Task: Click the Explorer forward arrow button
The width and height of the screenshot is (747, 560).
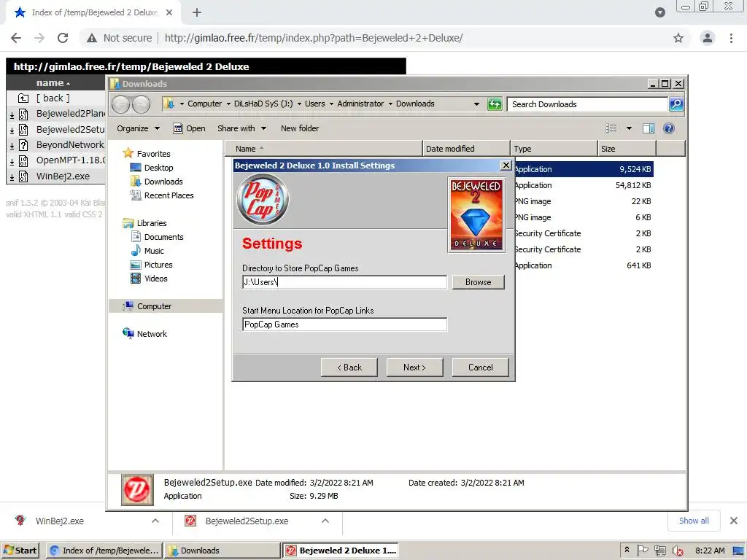Action: click(141, 104)
